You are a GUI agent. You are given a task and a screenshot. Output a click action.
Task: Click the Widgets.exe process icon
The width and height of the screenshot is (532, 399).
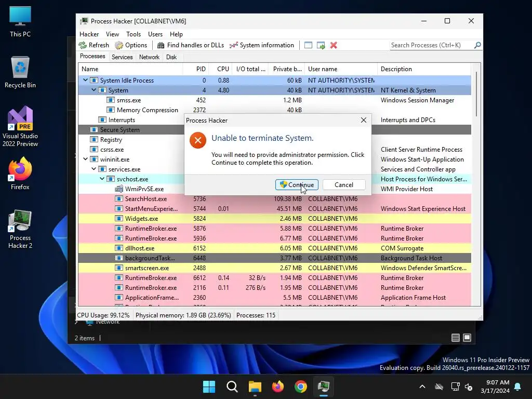119,219
